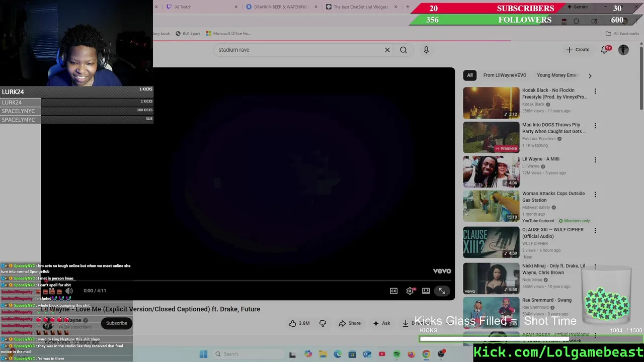This screenshot has width=644, height=362.
Task: Open Copilot from the taskbar
Action: tap(308, 354)
